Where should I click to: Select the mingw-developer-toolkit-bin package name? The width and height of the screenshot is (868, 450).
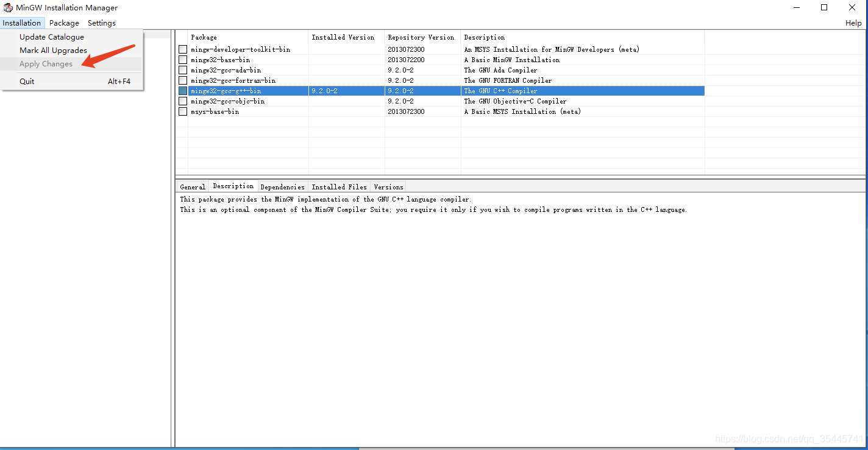[240, 49]
